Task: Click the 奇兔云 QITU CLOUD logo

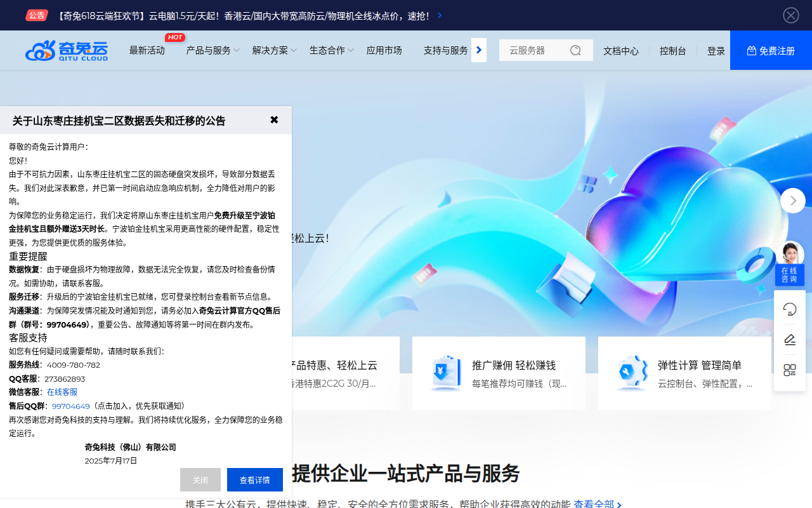Action: [67, 50]
